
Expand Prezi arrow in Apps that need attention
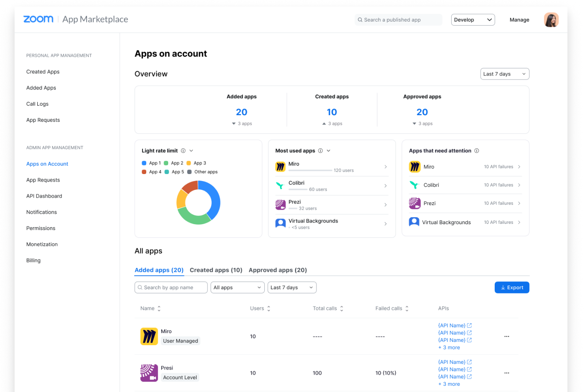pos(519,203)
